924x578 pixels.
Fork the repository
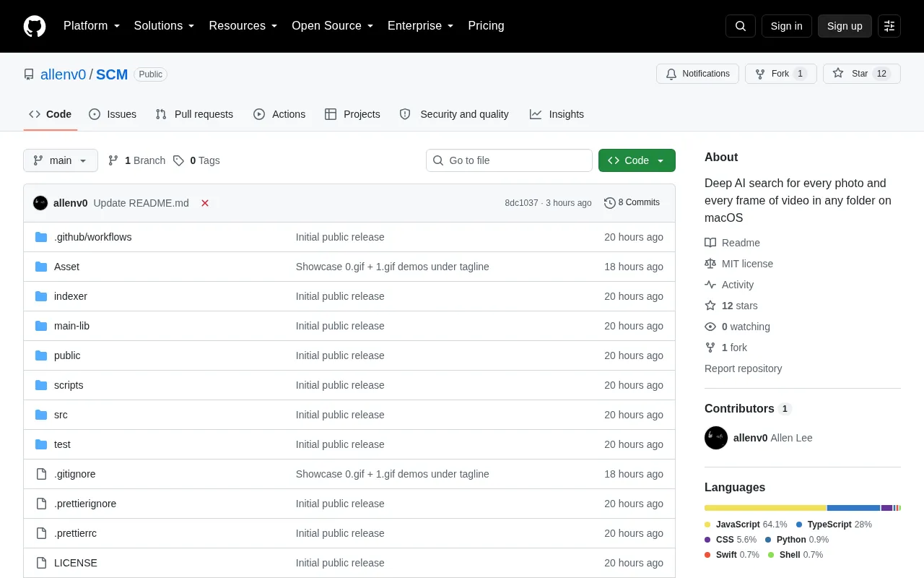click(781, 74)
